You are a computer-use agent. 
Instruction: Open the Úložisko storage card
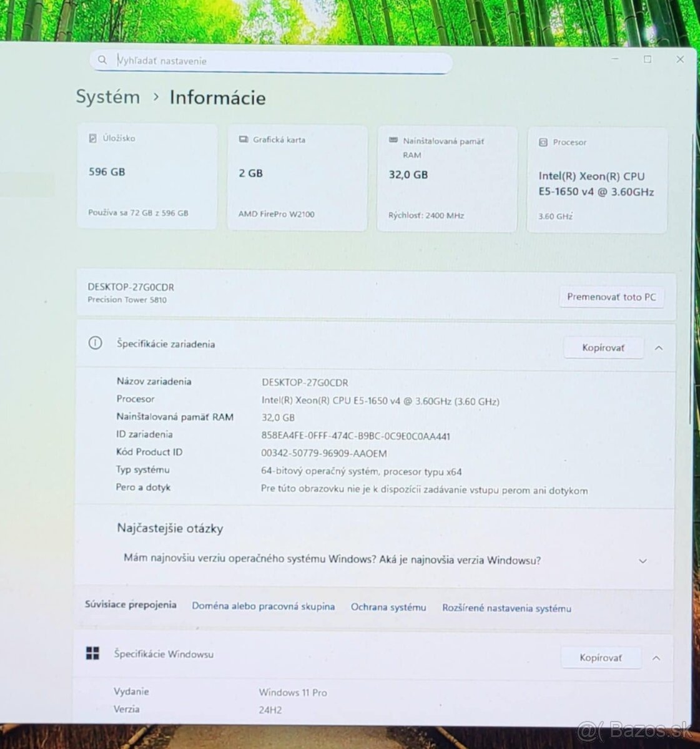[x=147, y=177]
